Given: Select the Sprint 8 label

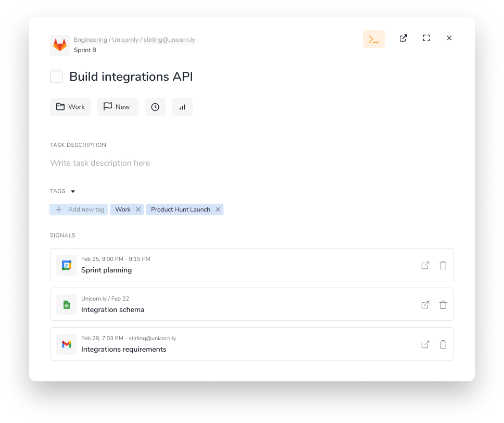Looking at the screenshot, I should click(85, 50).
